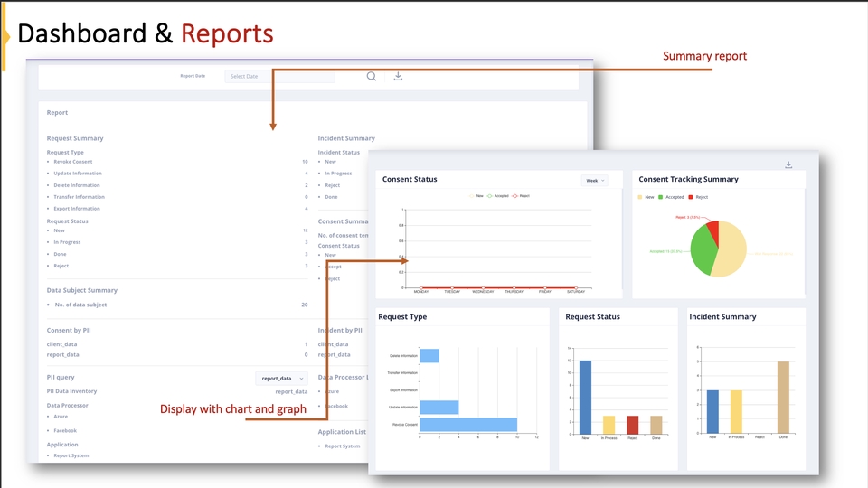Click 'Delete Information' in the Request Type list
The image size is (868, 488).
tap(77, 185)
